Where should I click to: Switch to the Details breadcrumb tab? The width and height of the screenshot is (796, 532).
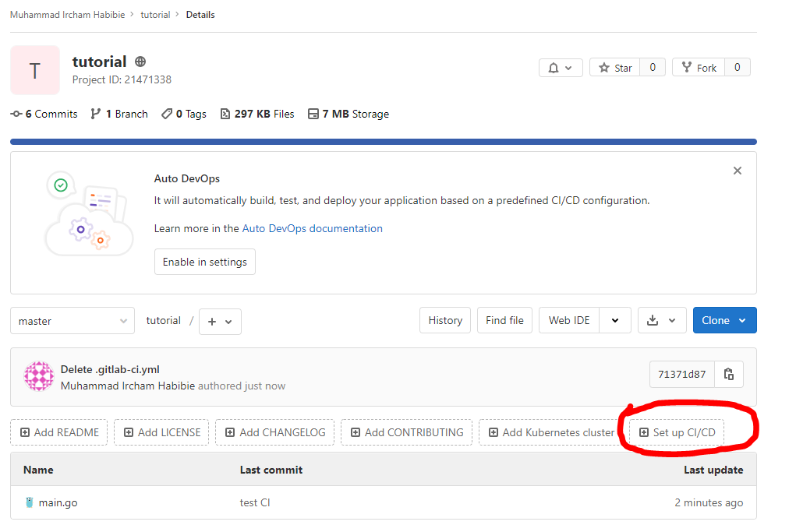point(200,14)
